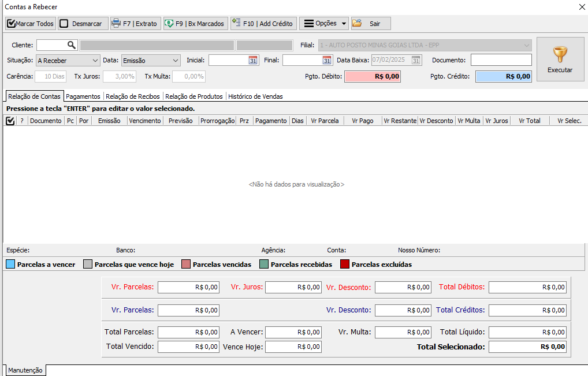
Task: Switch to the Pagamentos tab
Action: point(84,96)
